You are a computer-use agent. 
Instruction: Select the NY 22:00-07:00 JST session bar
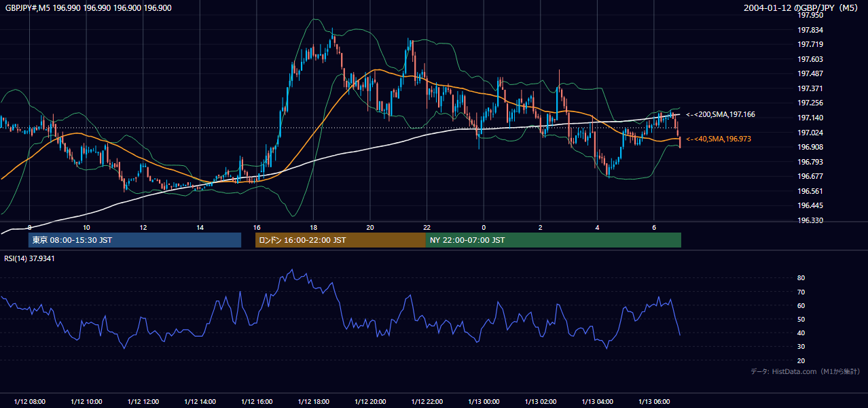554,240
